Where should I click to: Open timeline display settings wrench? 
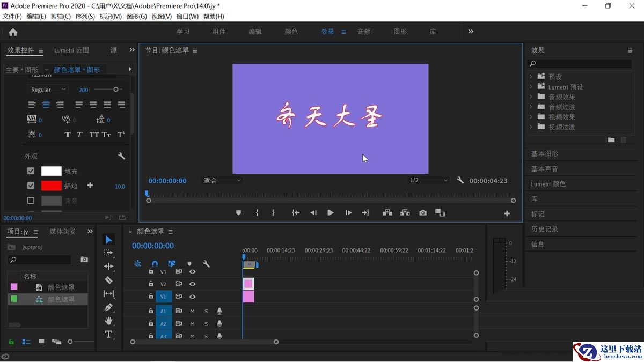(206, 264)
